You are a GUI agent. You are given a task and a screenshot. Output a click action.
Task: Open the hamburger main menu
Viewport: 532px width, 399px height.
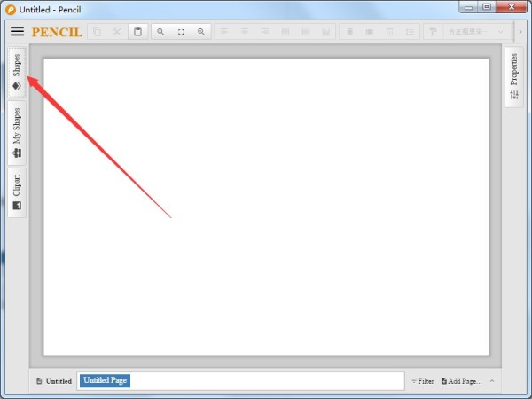[x=17, y=31]
